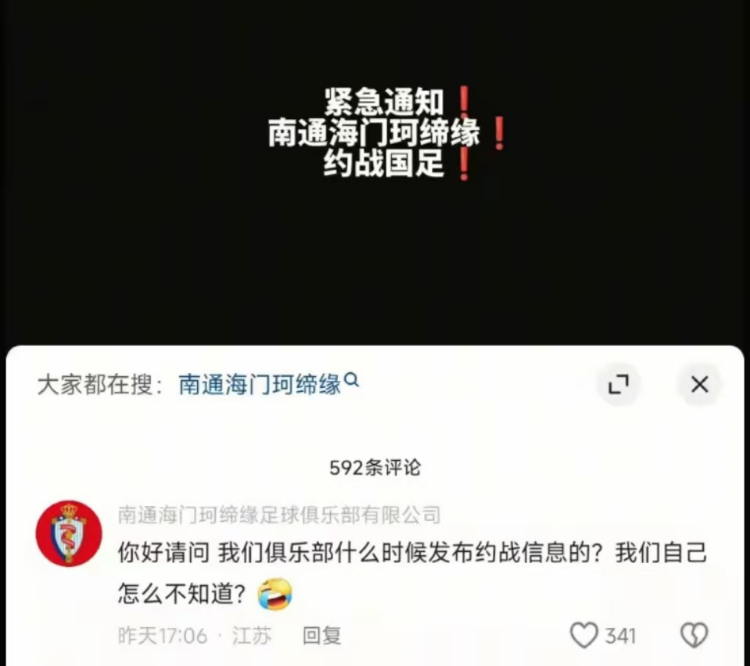Tap the 约战国足 caption on the video
The width and height of the screenshot is (750, 666).
(x=384, y=163)
